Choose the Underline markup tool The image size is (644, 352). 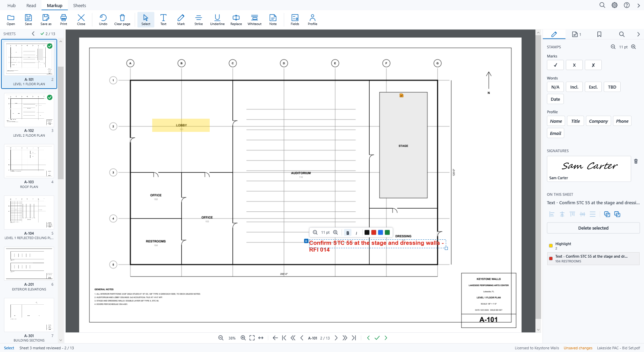pyautogui.click(x=217, y=20)
